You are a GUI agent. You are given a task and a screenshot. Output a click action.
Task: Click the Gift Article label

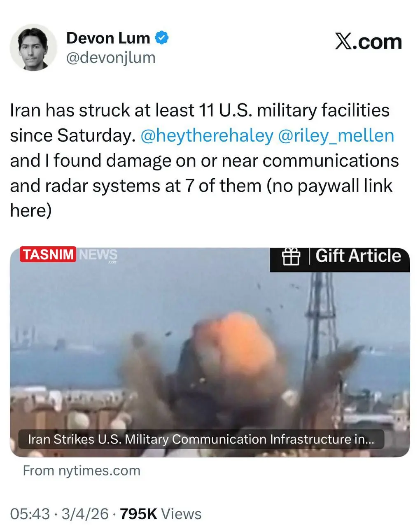[358, 256]
